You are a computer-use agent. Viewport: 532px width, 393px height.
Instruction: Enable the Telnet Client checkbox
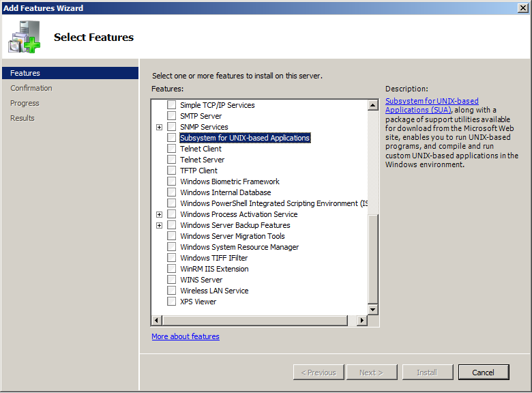coord(172,148)
